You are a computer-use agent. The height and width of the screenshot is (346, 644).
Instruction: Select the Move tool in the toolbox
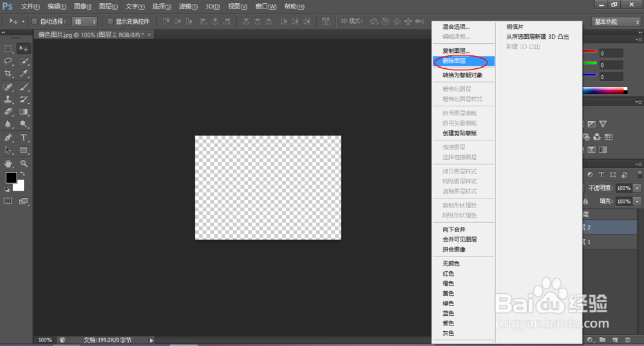tap(24, 48)
